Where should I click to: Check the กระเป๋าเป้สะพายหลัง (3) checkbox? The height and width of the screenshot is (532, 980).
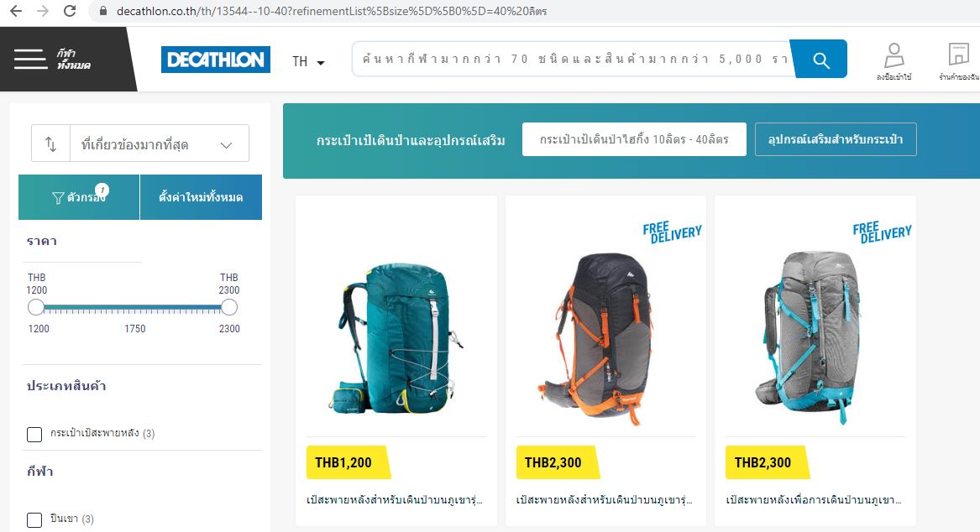(x=34, y=434)
